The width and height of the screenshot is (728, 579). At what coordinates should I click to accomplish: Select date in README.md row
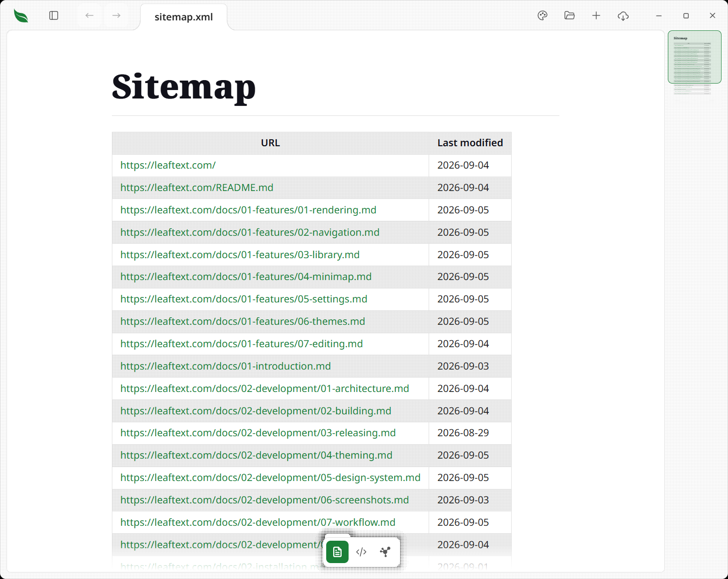click(x=463, y=188)
